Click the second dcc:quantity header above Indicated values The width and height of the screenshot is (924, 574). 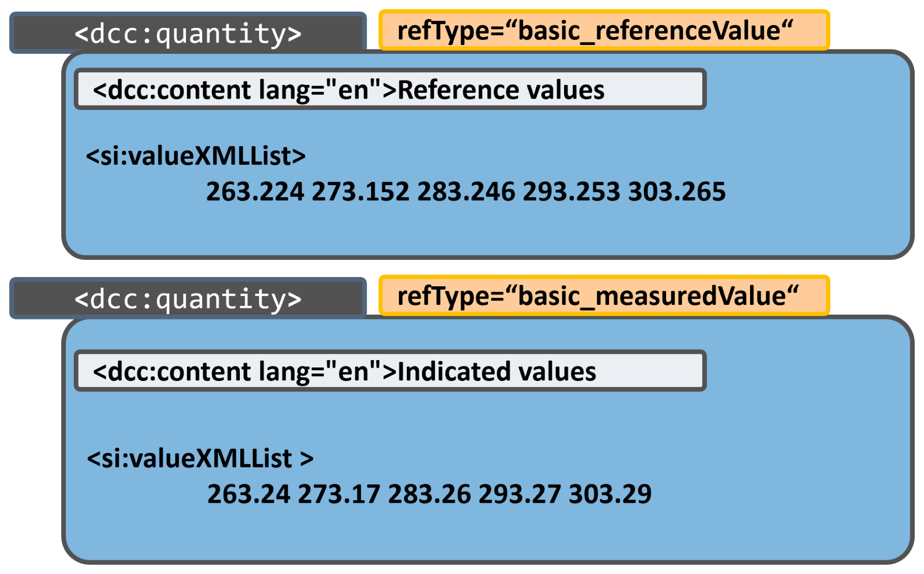point(188,298)
